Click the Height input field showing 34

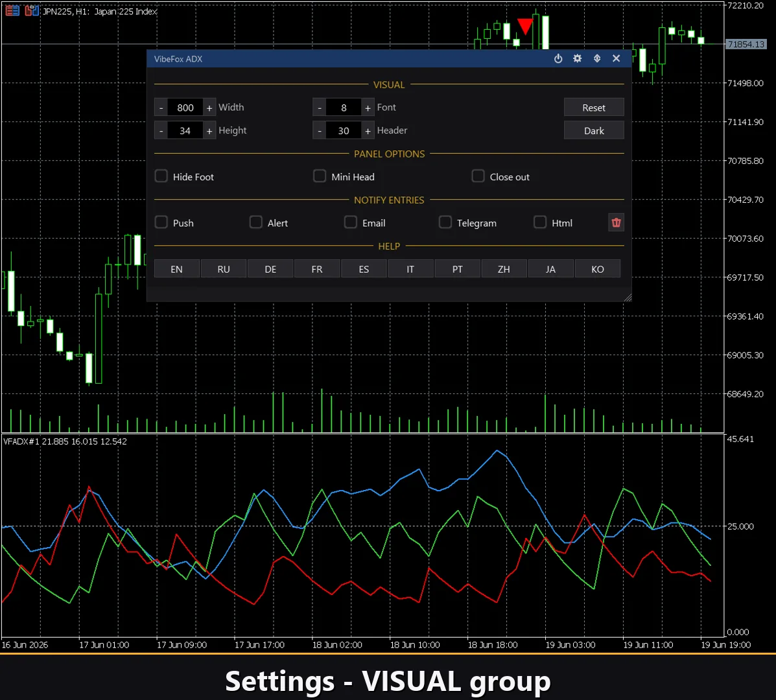coord(185,130)
